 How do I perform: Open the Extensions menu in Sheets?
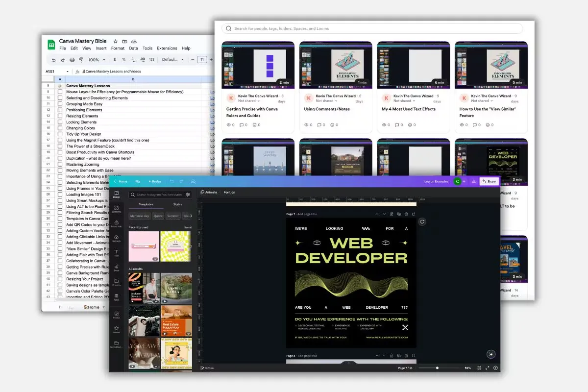tap(167, 49)
